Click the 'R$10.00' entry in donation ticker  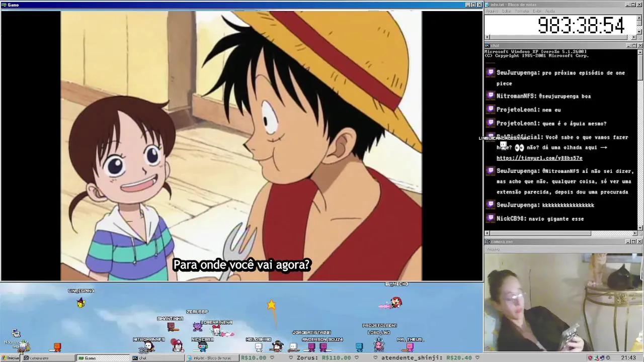click(253, 358)
